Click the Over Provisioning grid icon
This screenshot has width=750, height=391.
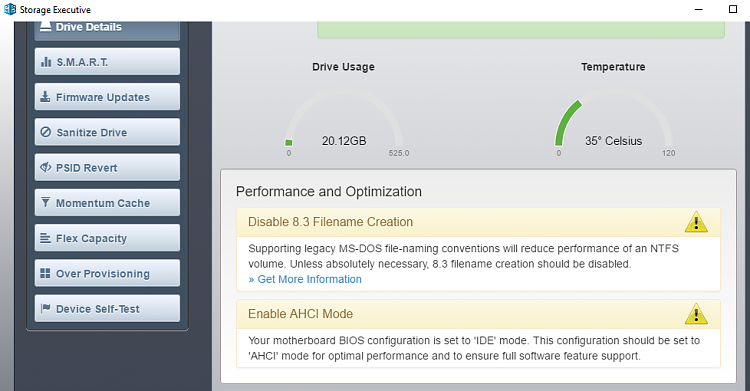pos(45,273)
